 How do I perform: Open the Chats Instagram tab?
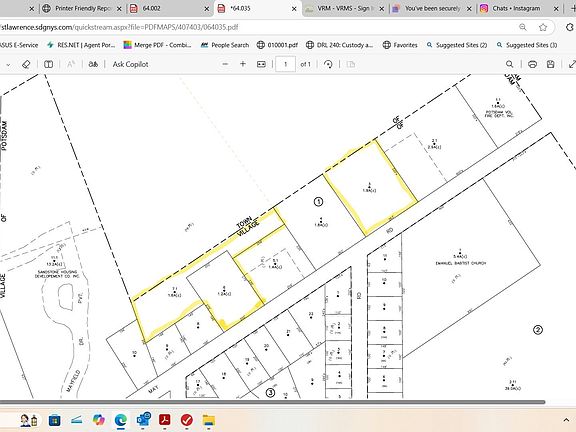click(520, 8)
